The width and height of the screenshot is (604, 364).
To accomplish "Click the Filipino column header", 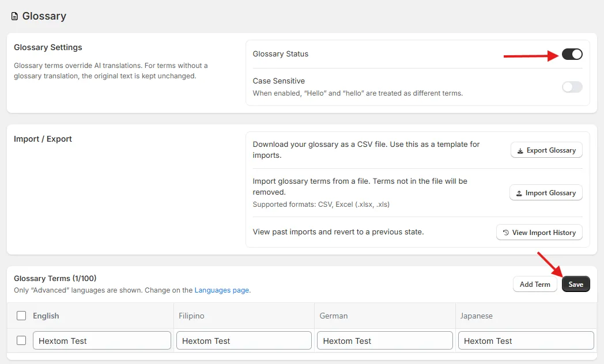I will (x=191, y=316).
